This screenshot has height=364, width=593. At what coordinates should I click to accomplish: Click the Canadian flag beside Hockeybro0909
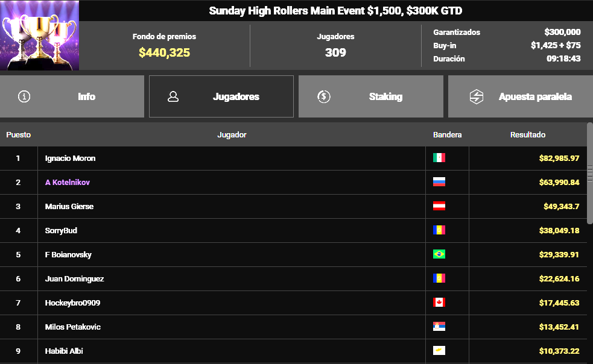pyautogui.click(x=439, y=303)
